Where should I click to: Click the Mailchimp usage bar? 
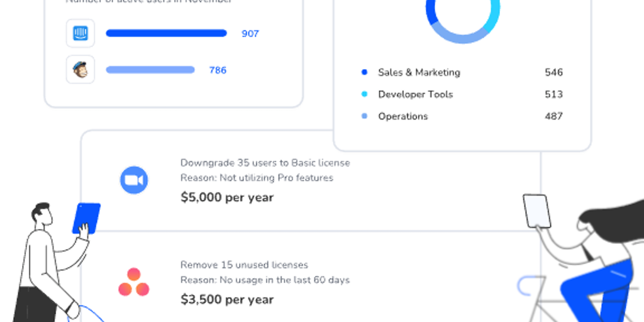point(150,70)
